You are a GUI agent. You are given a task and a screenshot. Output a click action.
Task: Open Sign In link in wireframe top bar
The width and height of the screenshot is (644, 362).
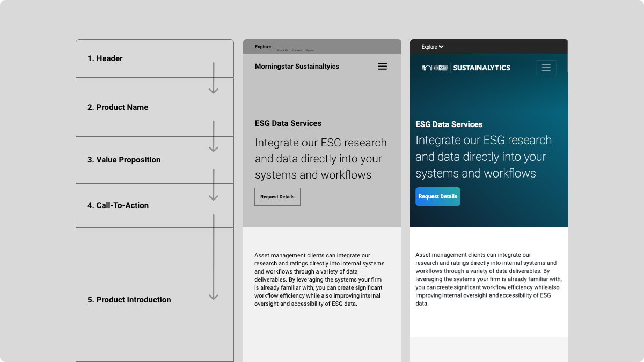pos(310,50)
